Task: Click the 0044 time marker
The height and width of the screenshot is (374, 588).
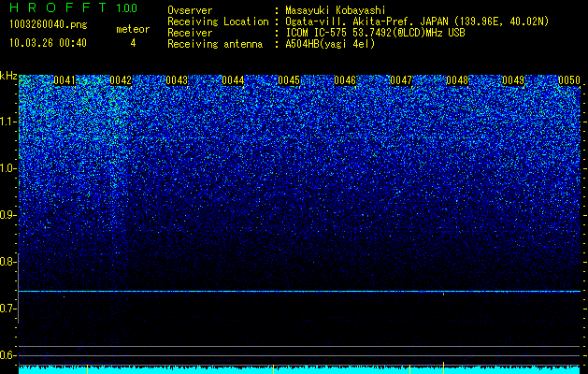Action: tap(233, 80)
